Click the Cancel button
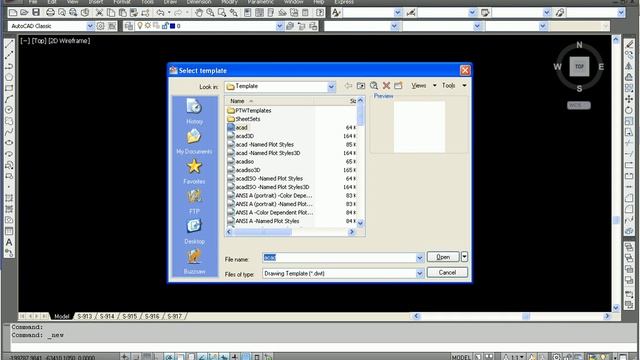The image size is (640, 360). [x=447, y=273]
